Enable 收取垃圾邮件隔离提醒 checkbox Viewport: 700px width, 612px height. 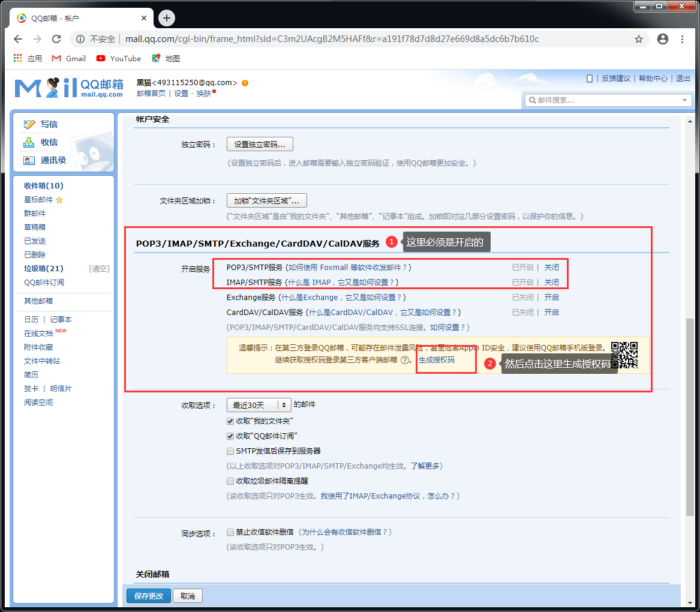click(230, 481)
